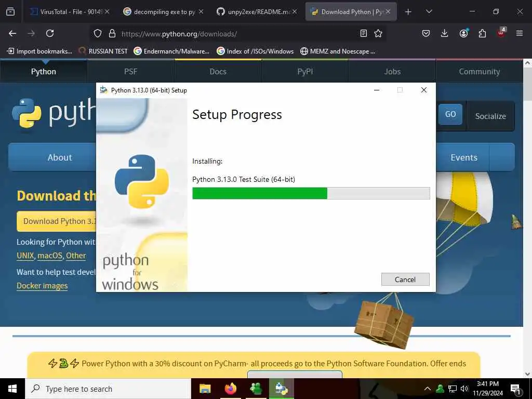Close the Download Python tab
Screen dimensions: 532x399
(388, 11)
